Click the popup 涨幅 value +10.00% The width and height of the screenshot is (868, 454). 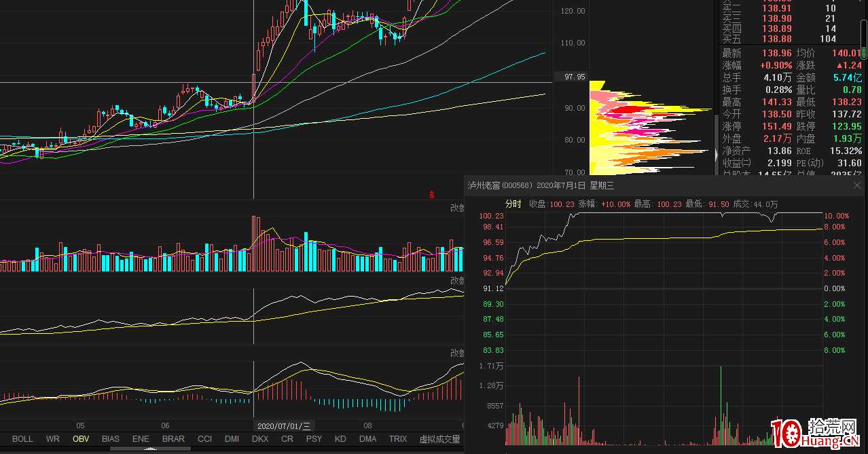point(615,204)
